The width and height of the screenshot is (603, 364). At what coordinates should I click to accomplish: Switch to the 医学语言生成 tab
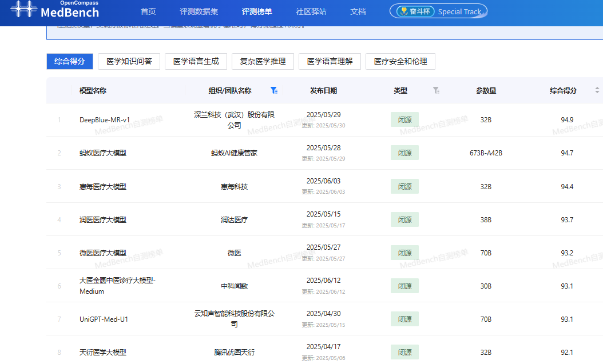pyautogui.click(x=196, y=61)
